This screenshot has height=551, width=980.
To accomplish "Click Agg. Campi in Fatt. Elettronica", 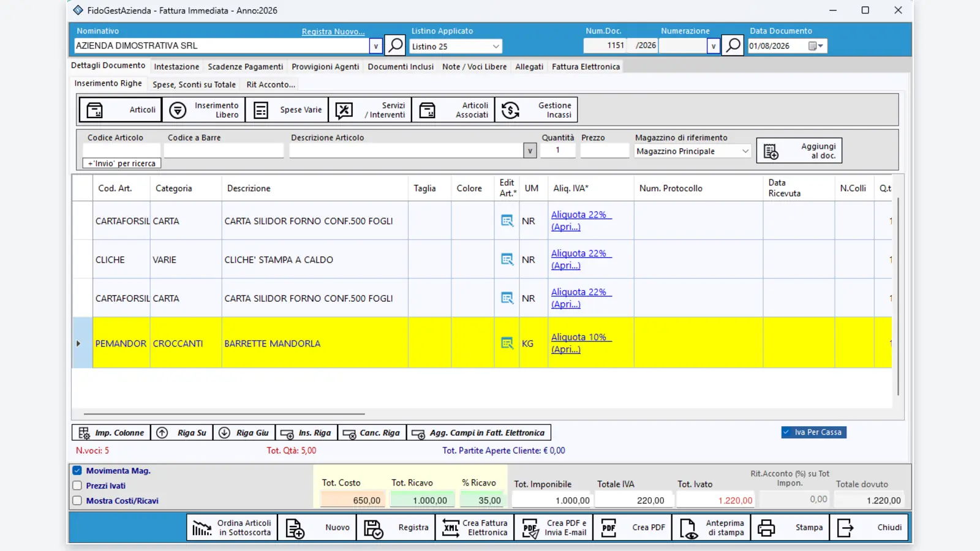I will tap(478, 433).
